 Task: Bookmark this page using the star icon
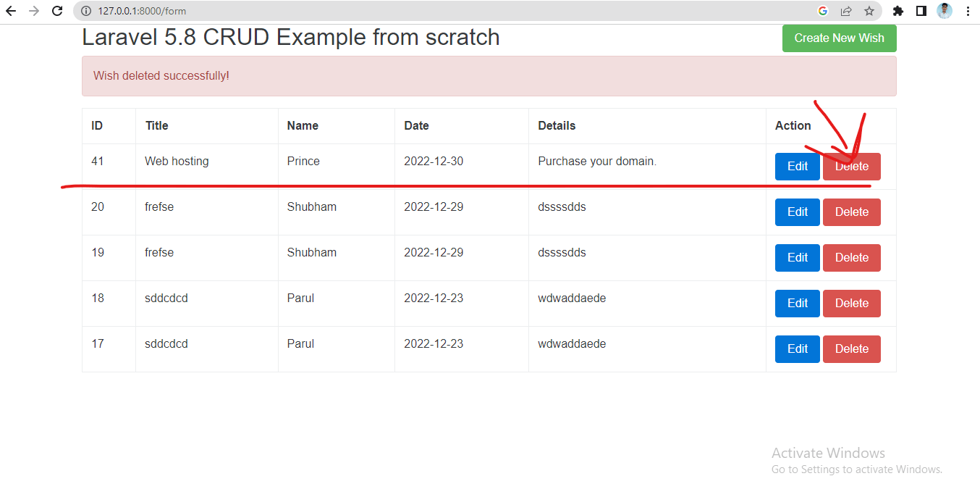tap(868, 11)
